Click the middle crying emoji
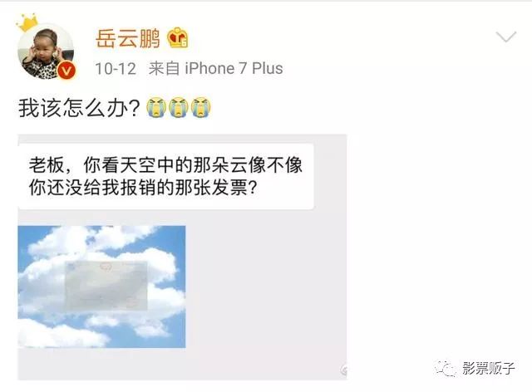 click(x=179, y=107)
